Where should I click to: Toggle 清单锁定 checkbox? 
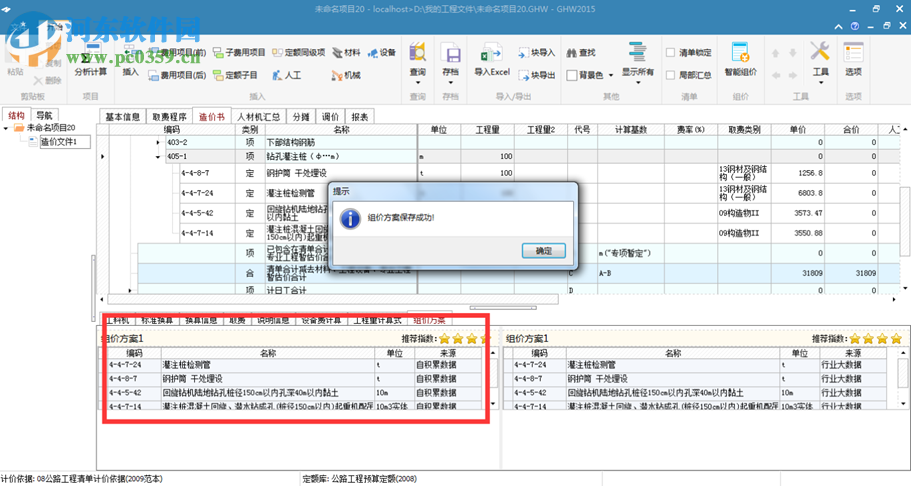coord(670,53)
